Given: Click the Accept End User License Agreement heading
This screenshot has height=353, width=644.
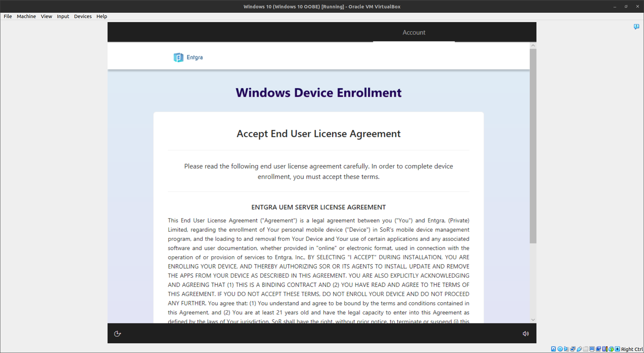Looking at the screenshot, I should click(x=319, y=134).
